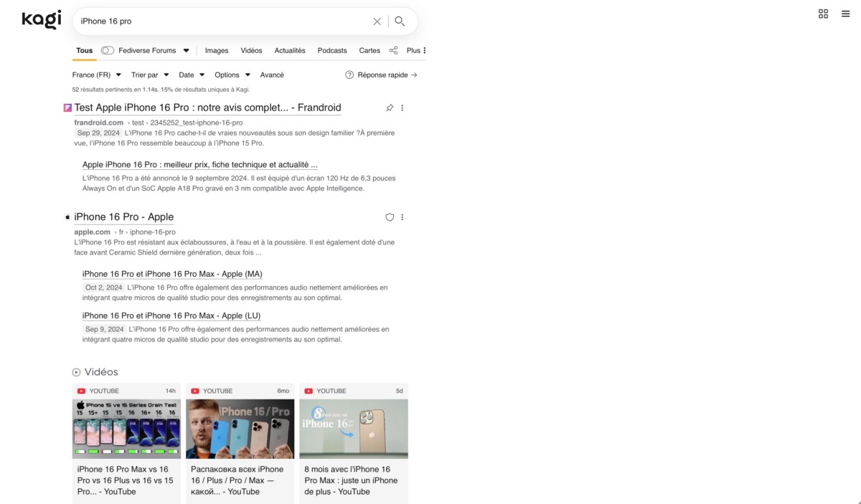Open the iPhone 16 Pro - Apple result

coord(124,217)
